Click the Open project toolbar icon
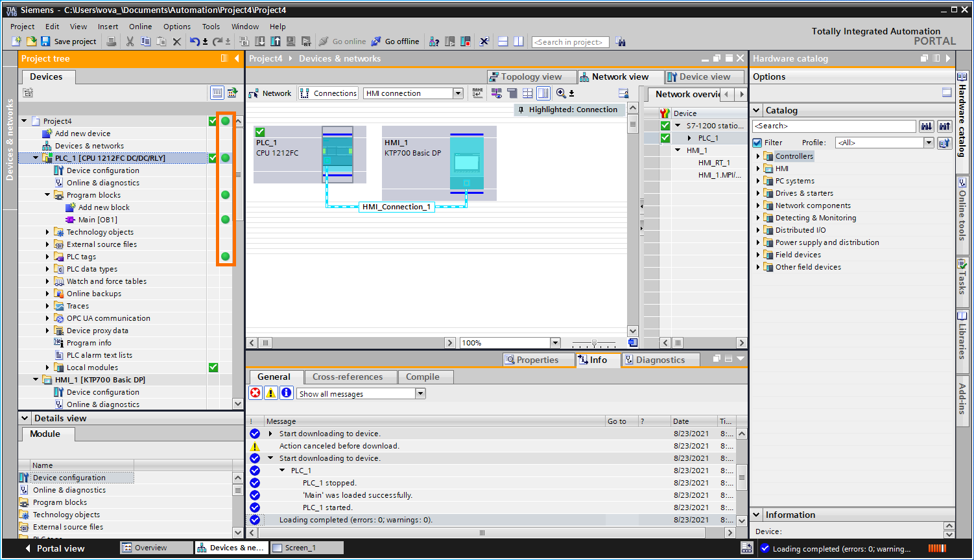974x560 pixels. click(31, 41)
